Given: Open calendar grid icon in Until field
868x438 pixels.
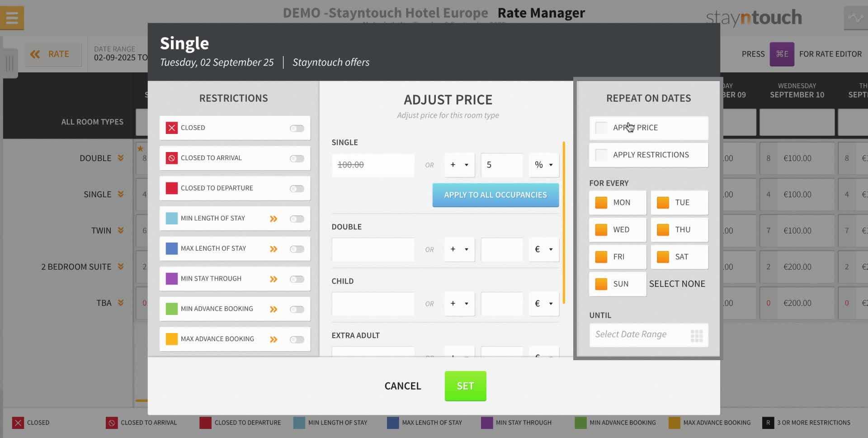Looking at the screenshot, I should pyautogui.click(x=697, y=336).
